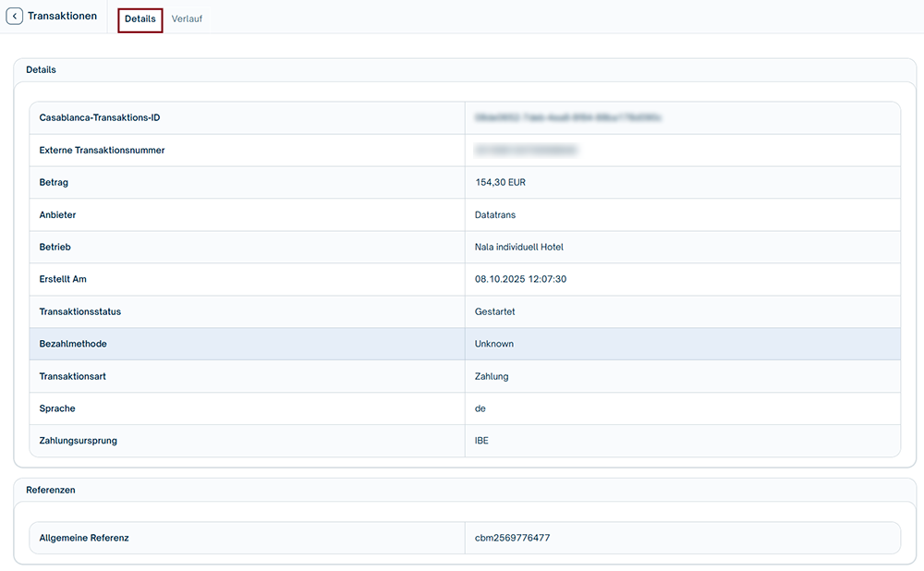Click the Transaktionen page title

(62, 17)
